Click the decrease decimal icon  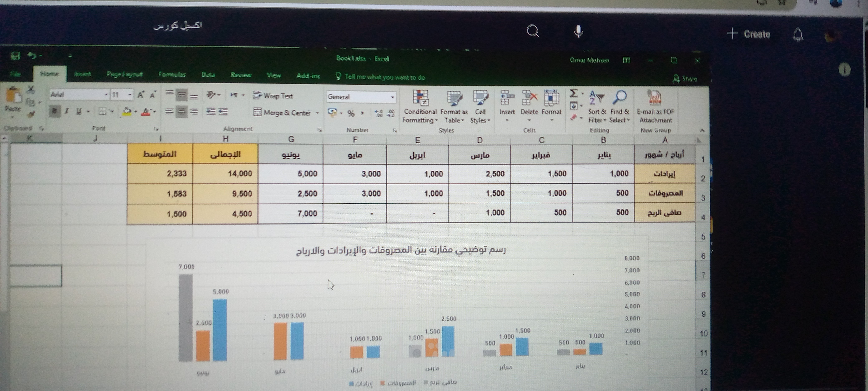coord(391,114)
